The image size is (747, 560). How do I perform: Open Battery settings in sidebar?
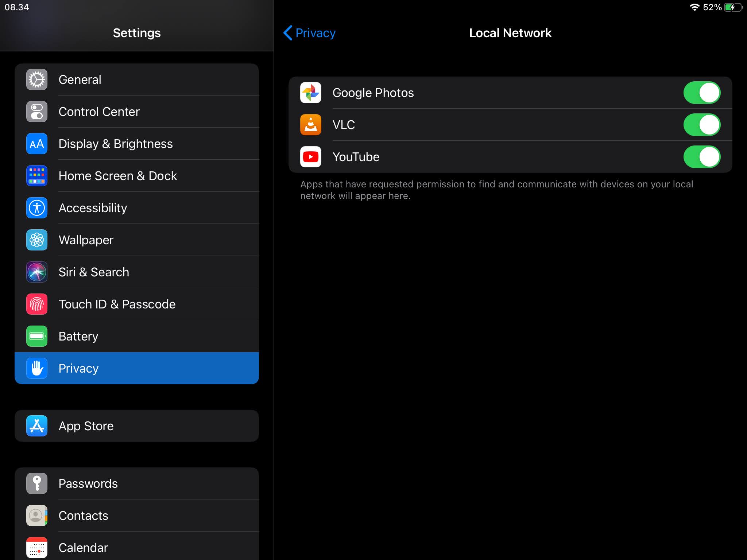pos(137,336)
